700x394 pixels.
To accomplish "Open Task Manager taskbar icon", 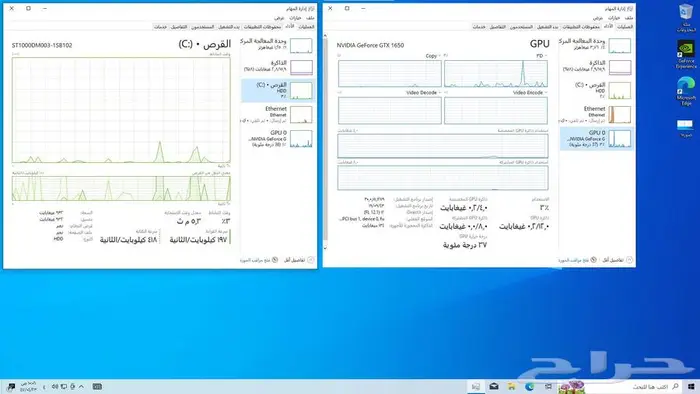I will coord(476,386).
